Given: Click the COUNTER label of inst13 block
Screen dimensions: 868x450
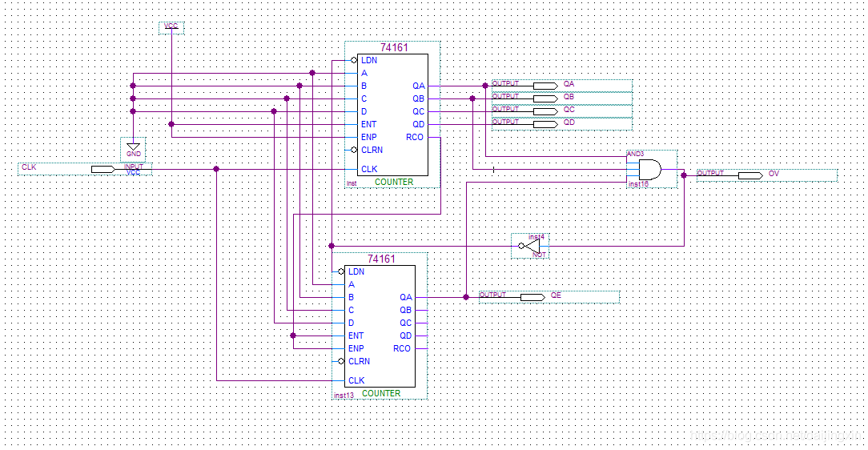Looking at the screenshot, I should (381, 393).
